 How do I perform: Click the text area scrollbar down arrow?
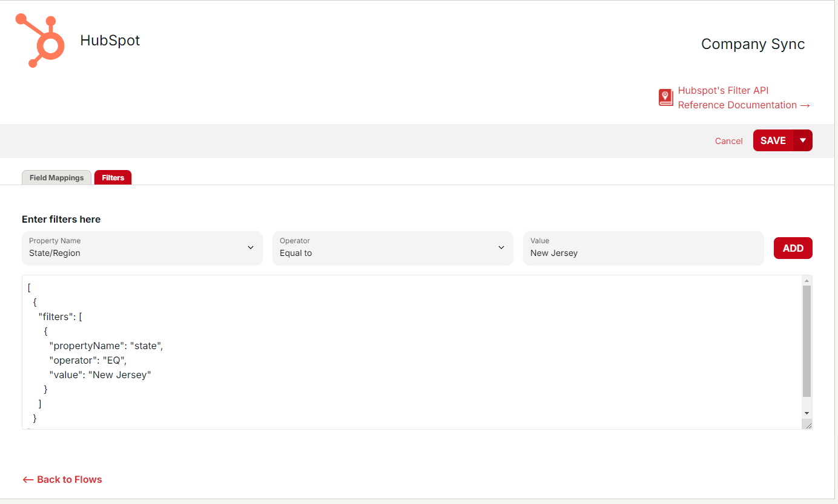pos(807,413)
